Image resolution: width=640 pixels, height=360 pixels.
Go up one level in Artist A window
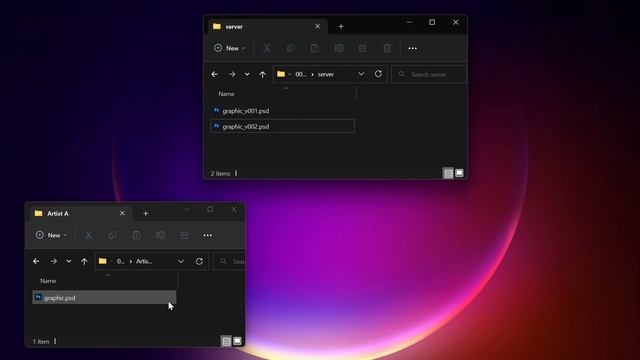tap(84, 261)
